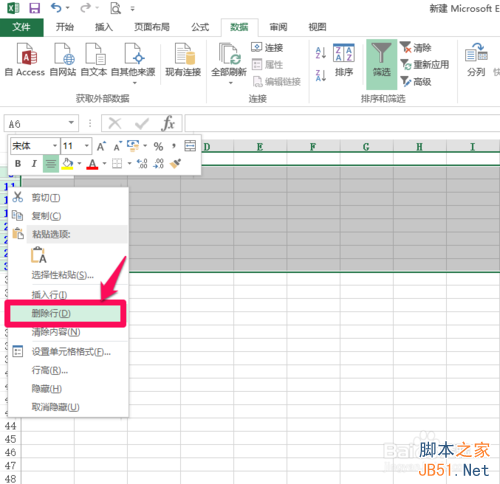Apply comma style in mini toolbar
This screenshot has height=484, width=500.
pos(174,146)
